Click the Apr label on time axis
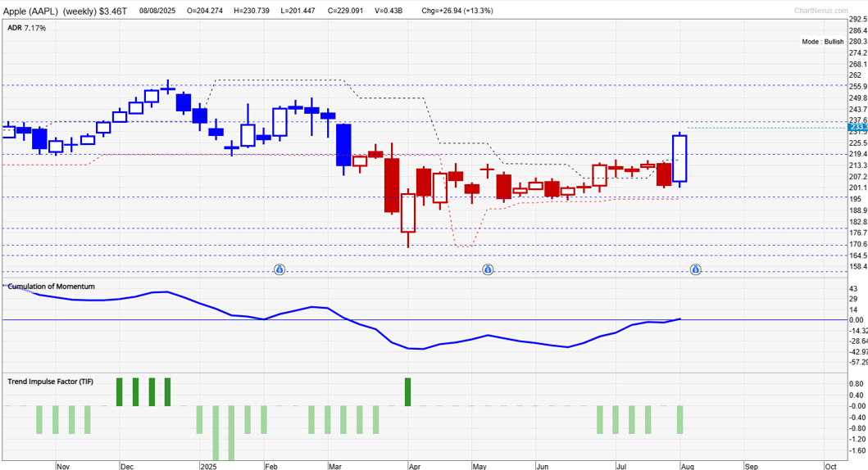Viewport: 868px width, 470px height. tap(415, 466)
